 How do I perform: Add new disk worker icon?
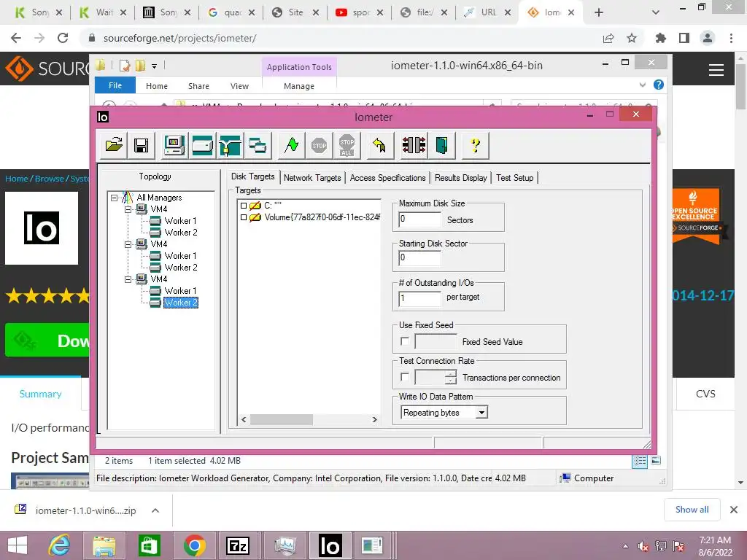pyautogui.click(x=202, y=145)
